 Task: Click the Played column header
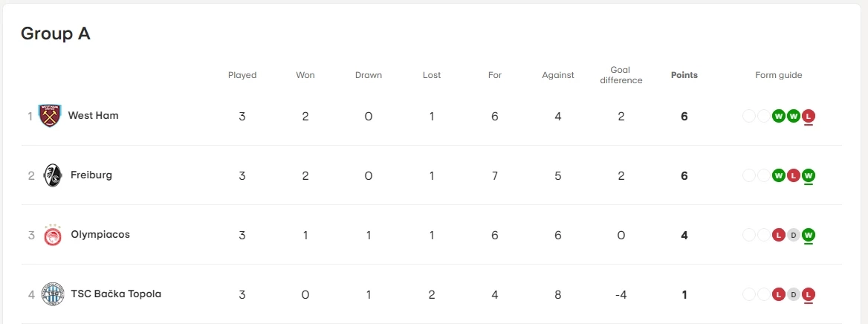pyautogui.click(x=242, y=75)
